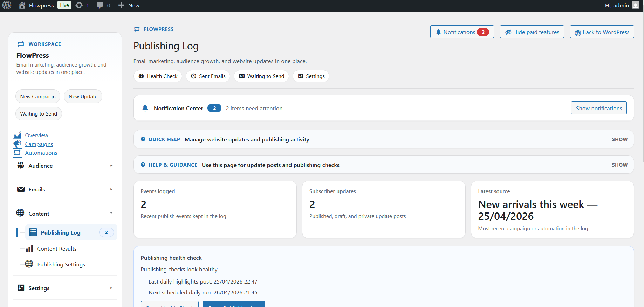Click the plus icon beside New
Viewport: 644px width, 307px height.
pos(121,5)
